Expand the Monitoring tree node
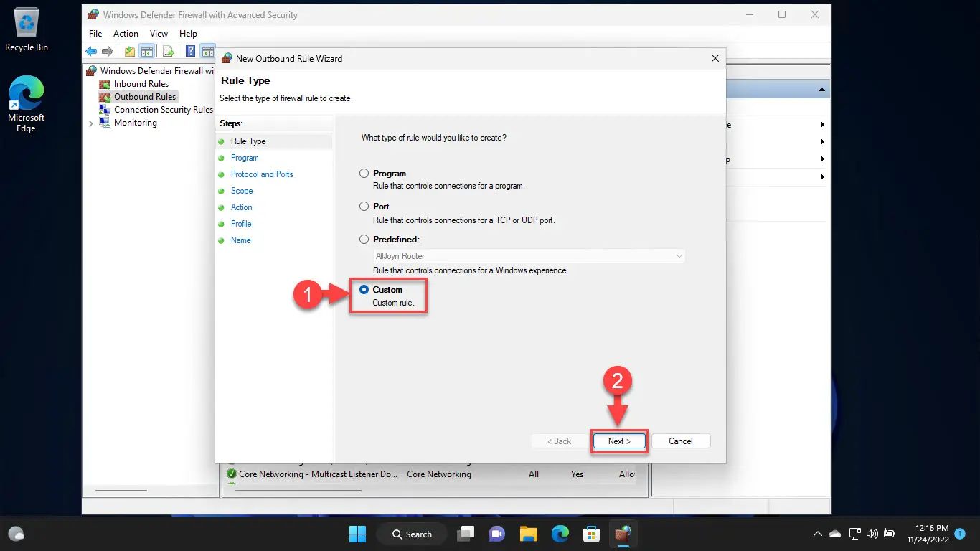 coord(90,123)
